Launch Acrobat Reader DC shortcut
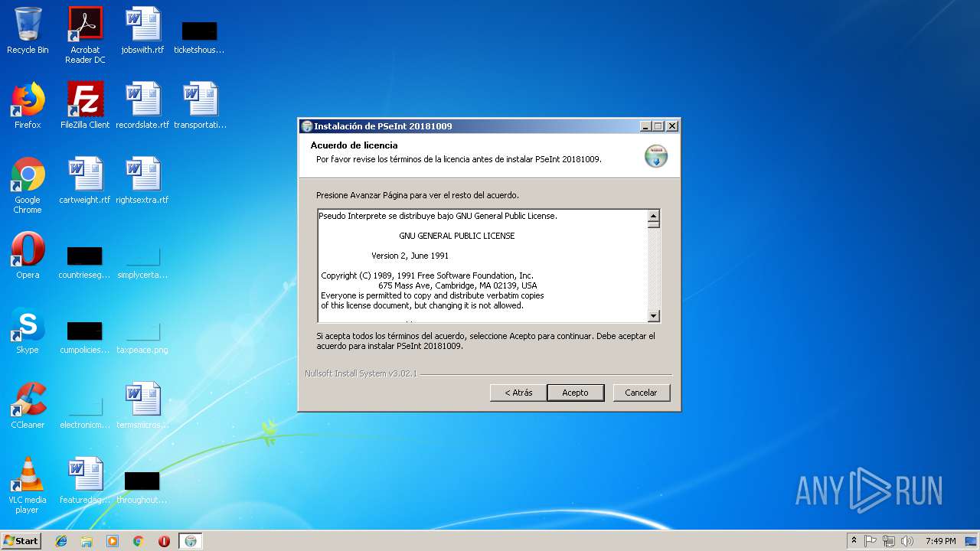This screenshot has width=980, height=551. [x=85, y=34]
